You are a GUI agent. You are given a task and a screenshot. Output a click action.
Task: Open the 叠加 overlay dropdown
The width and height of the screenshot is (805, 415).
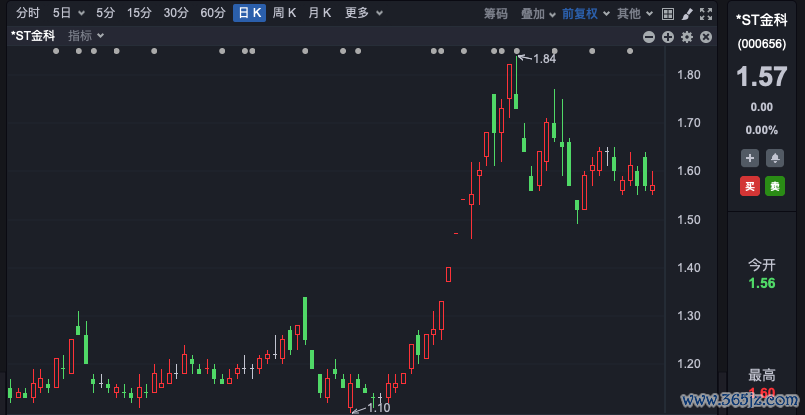click(538, 14)
